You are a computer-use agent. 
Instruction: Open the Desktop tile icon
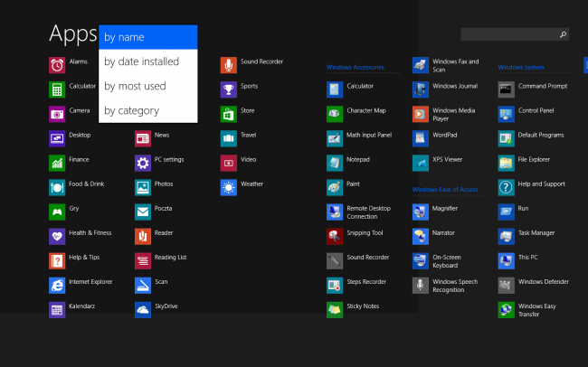[x=57, y=138]
